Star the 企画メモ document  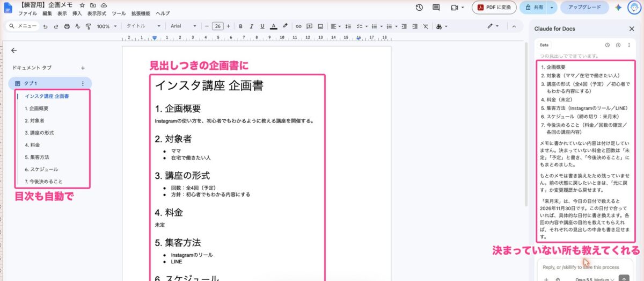click(82, 5)
